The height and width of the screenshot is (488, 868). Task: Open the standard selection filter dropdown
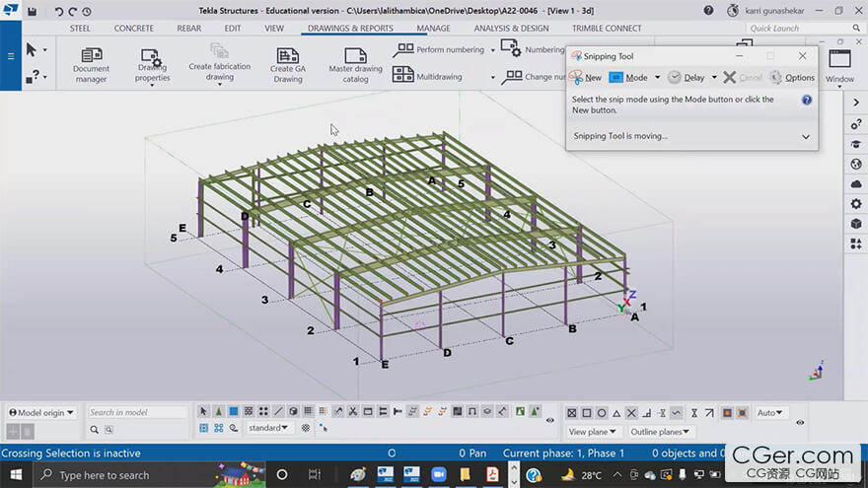[x=268, y=428]
